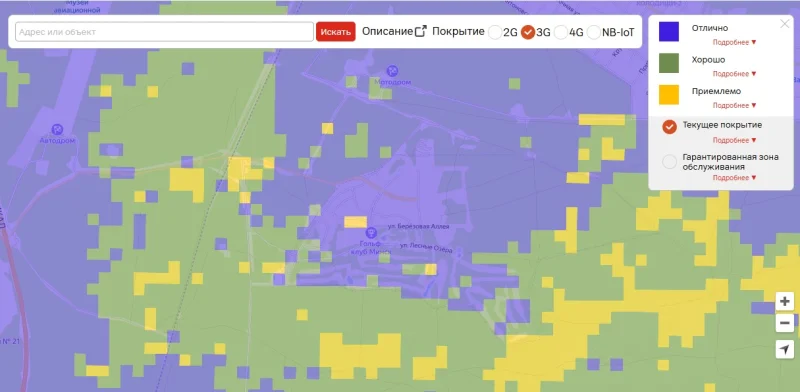The height and width of the screenshot is (392, 800).
Task: Open the Описание external link icon
Action: click(420, 32)
